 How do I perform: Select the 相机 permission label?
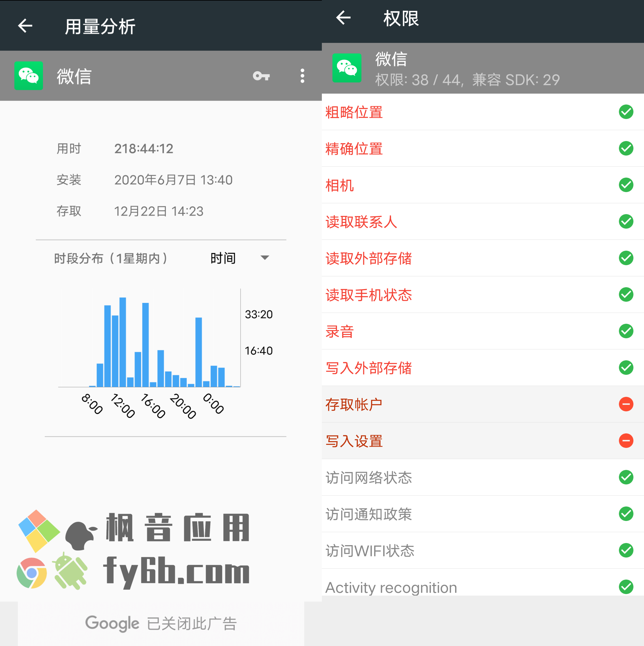[x=340, y=185]
